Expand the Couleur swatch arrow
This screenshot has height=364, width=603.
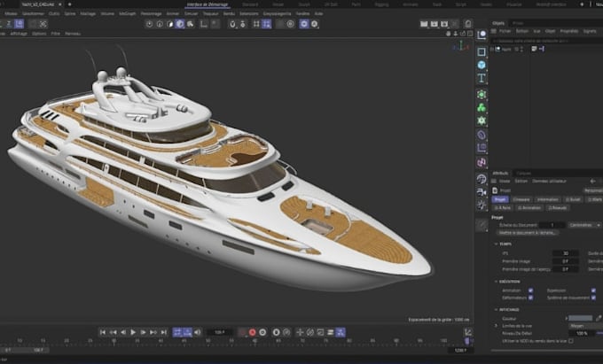(566, 318)
